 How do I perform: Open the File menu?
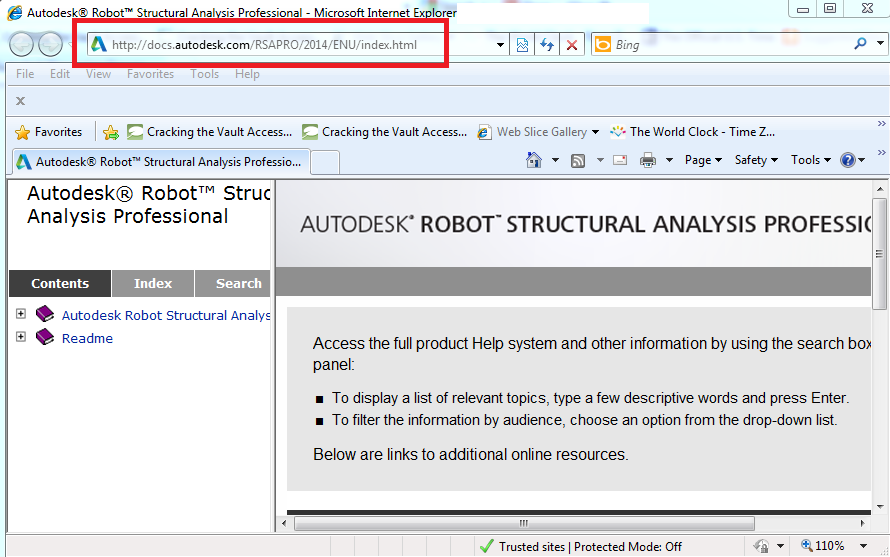25,74
